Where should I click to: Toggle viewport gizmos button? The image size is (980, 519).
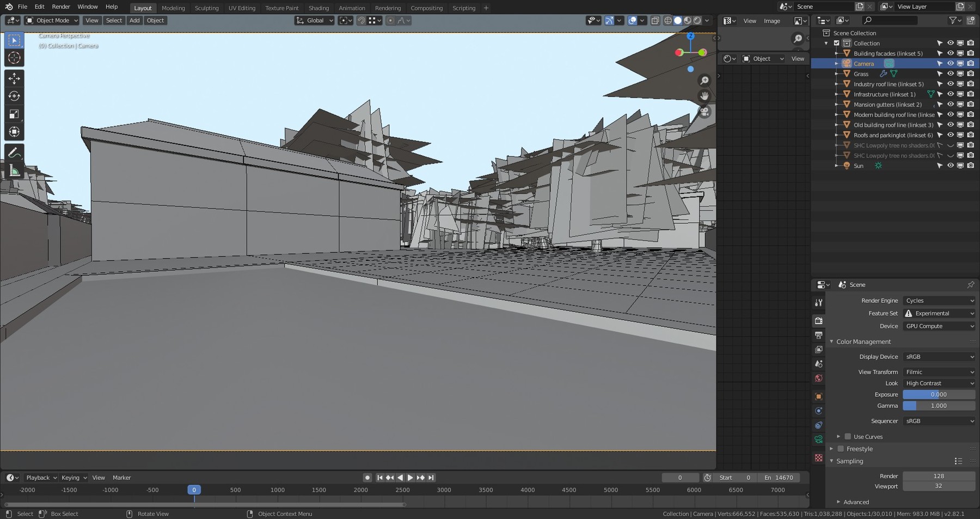(609, 21)
